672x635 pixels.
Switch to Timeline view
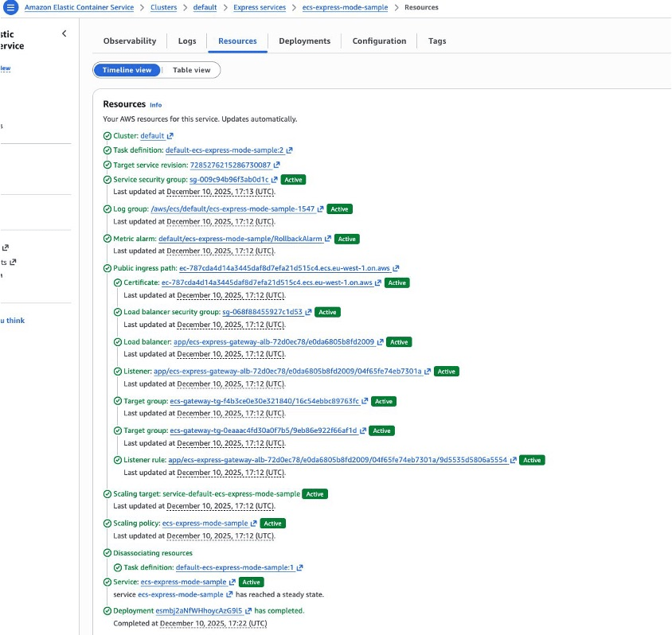127,70
